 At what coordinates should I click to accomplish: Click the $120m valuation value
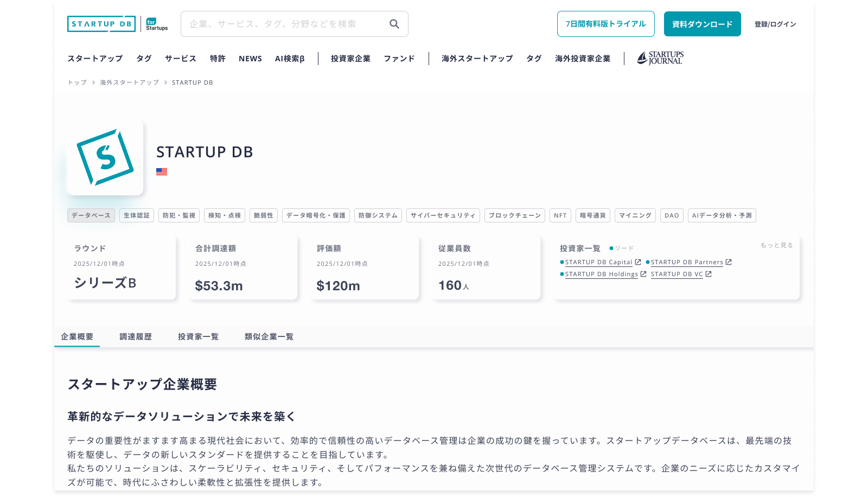point(338,285)
